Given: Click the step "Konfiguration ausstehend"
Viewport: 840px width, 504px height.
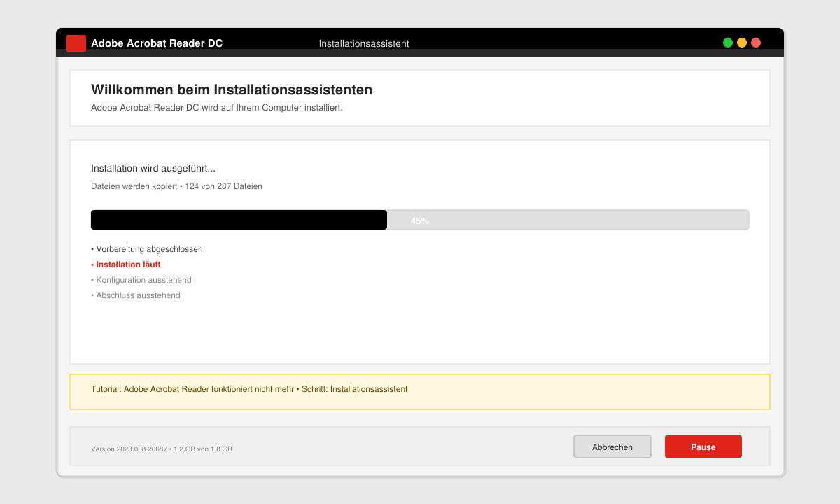Looking at the screenshot, I should pyautogui.click(x=141, y=280).
